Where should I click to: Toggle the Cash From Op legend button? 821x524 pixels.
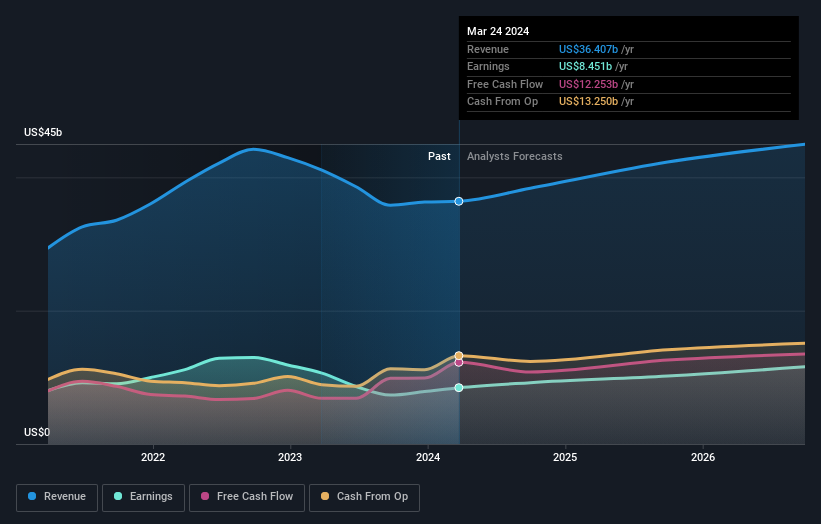[364, 497]
